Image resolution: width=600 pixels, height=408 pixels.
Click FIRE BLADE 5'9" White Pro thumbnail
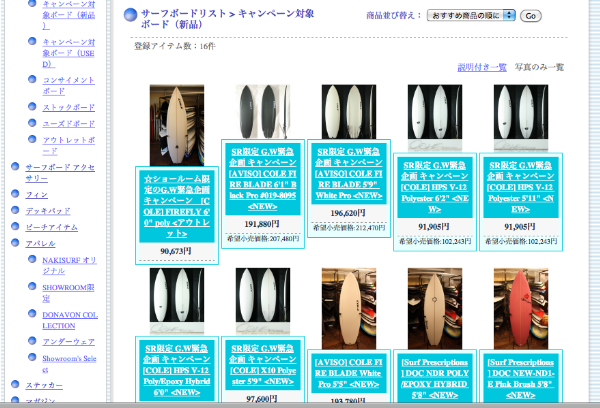coord(349,112)
